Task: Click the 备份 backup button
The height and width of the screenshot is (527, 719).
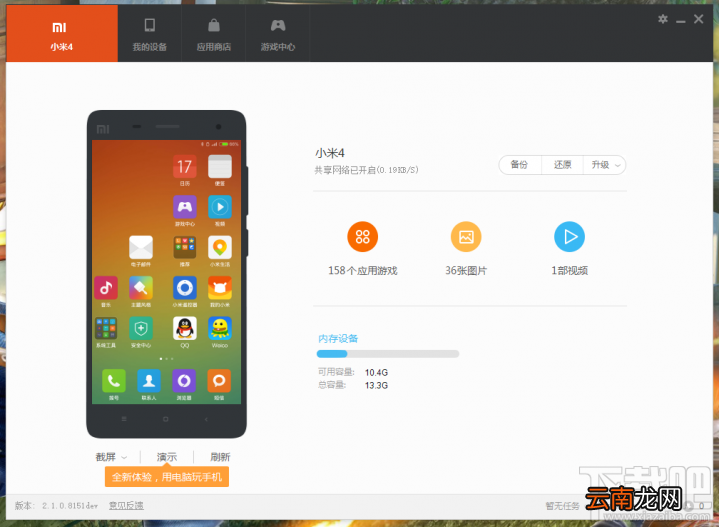Action: coord(520,165)
